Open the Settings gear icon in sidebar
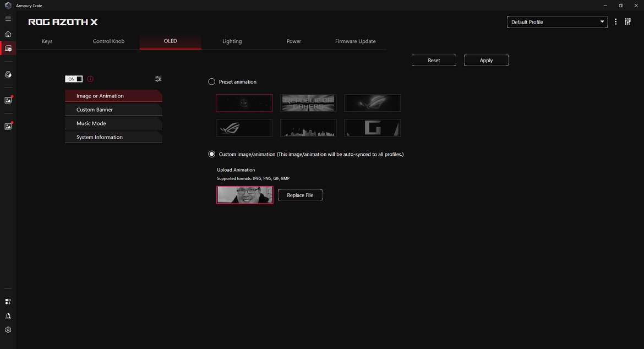 (8, 330)
